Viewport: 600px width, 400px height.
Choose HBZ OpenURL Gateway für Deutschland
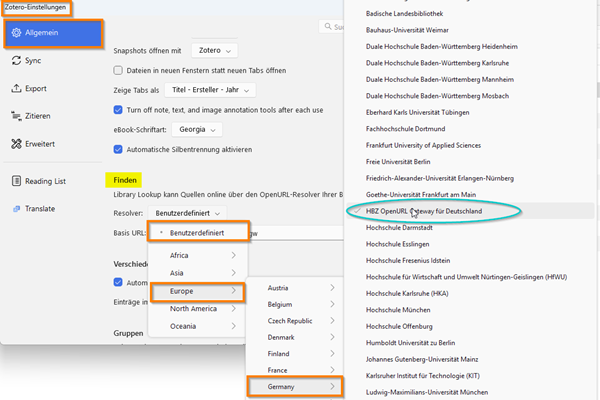click(x=424, y=211)
